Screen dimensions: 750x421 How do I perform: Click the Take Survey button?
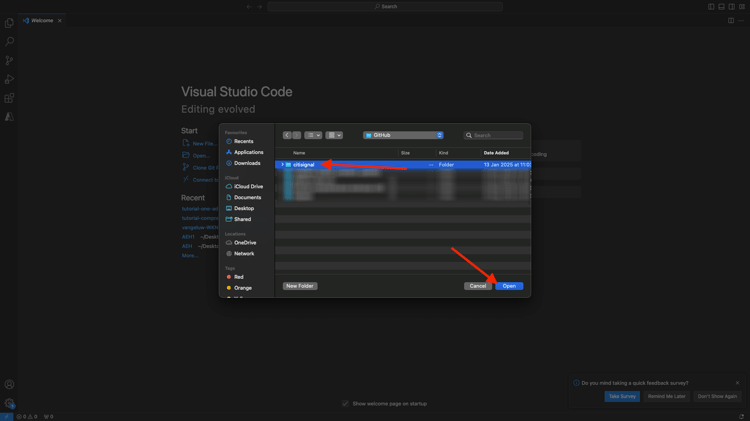coord(622,397)
